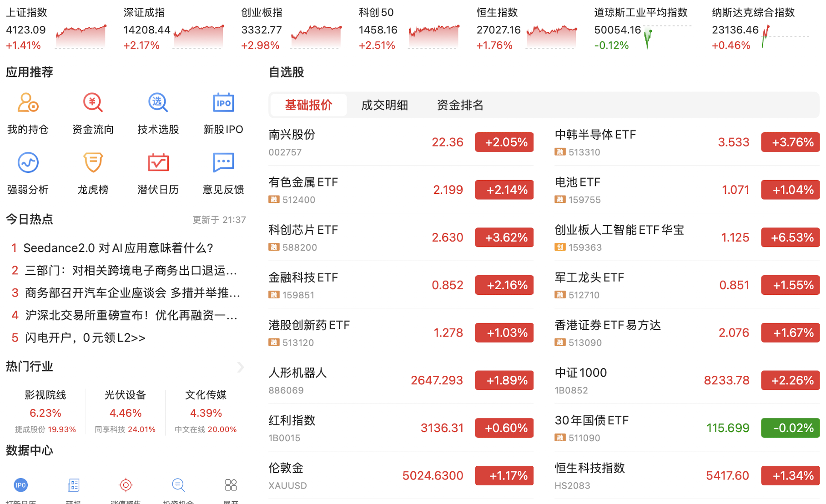Open the 上证指数 mini chart
This screenshot has width=826, height=504.
[x=81, y=36]
